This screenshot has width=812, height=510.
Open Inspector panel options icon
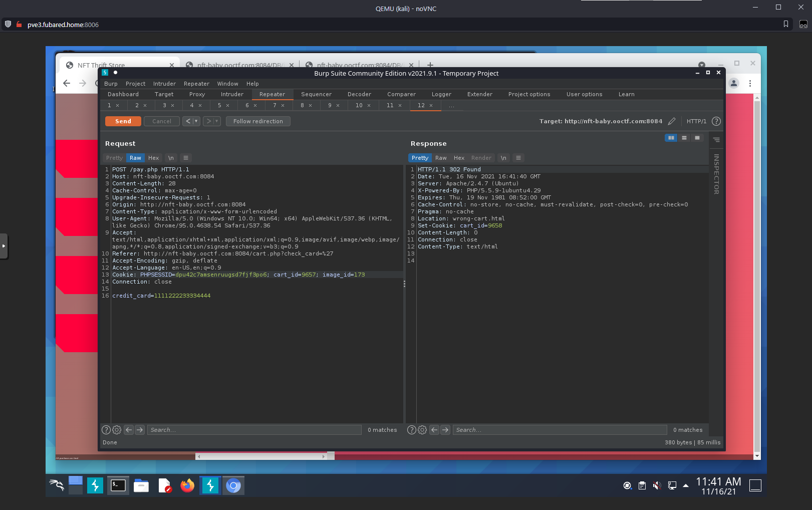coord(716,140)
